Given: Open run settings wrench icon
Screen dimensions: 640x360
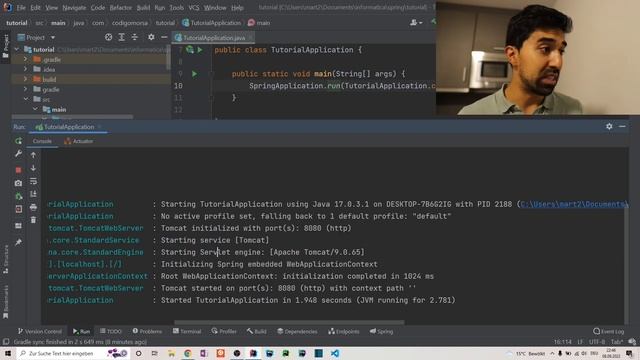Looking at the screenshot, I should pos(18,153).
